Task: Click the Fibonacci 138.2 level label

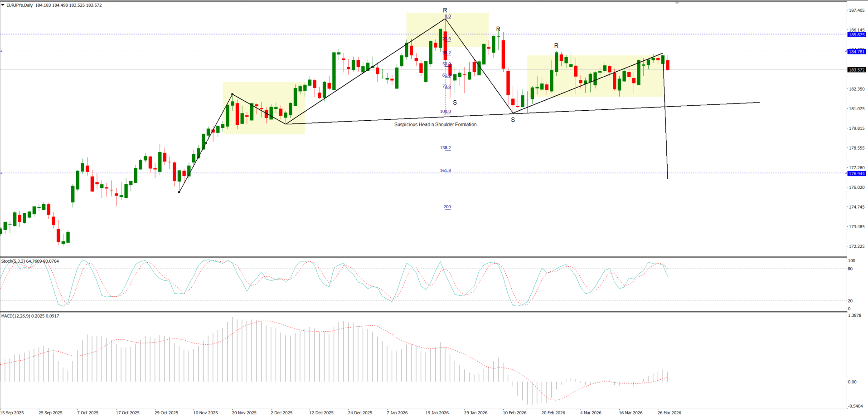Action: (445, 148)
